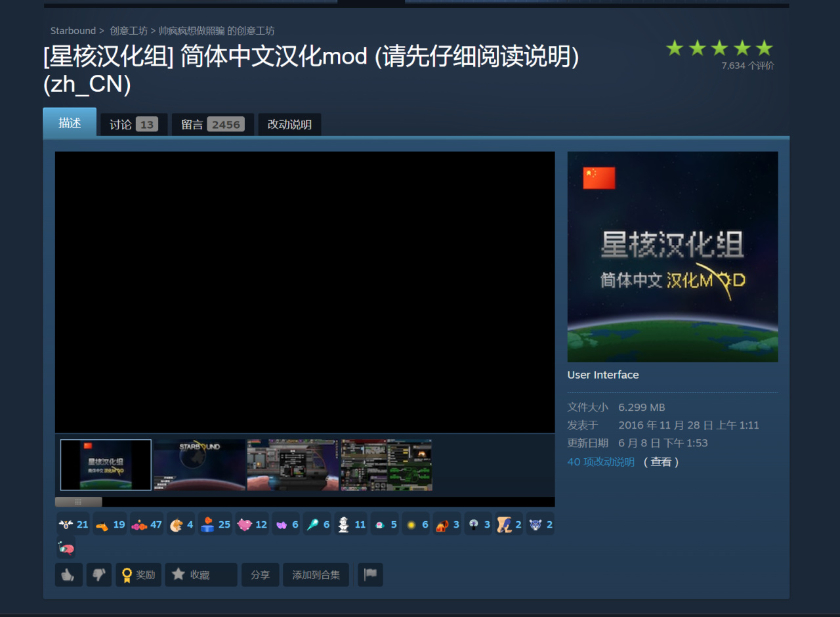Open 帅疯疯想做照骗 的创意工坊 author workshop link
The height and width of the screenshot is (617, 840).
(x=217, y=31)
